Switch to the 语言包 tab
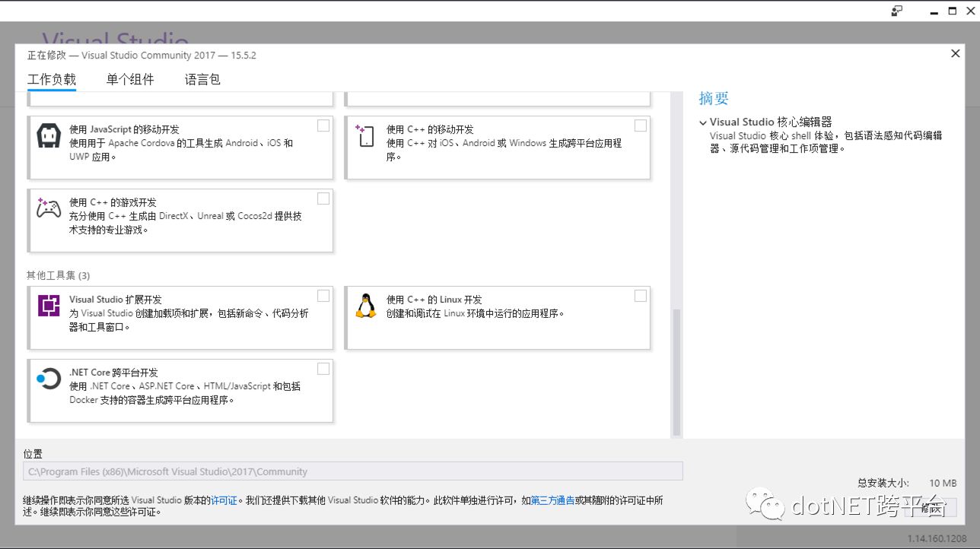This screenshot has height=549, width=980. (202, 79)
